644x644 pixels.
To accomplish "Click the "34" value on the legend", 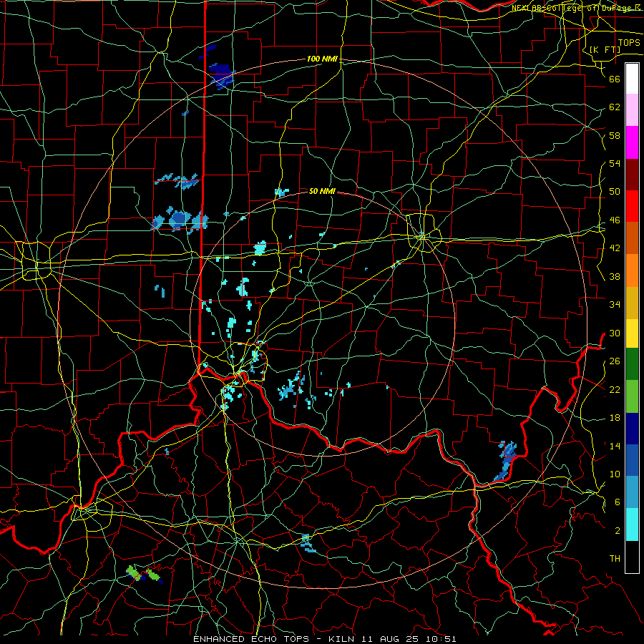I will [615, 305].
